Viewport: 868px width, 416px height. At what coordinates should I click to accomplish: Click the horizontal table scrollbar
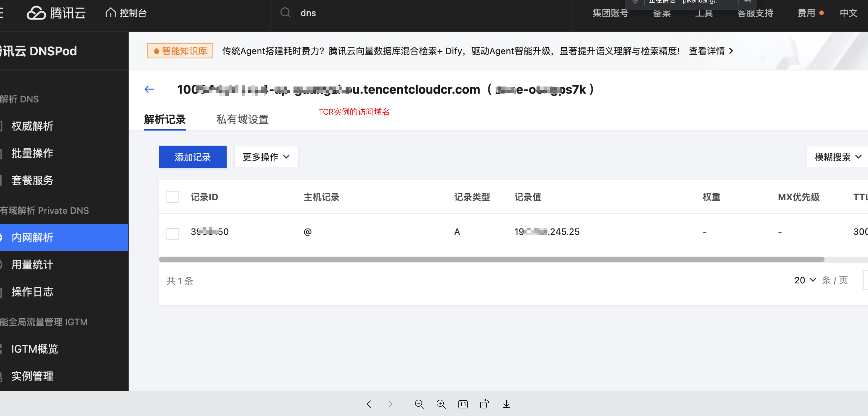tap(492, 259)
